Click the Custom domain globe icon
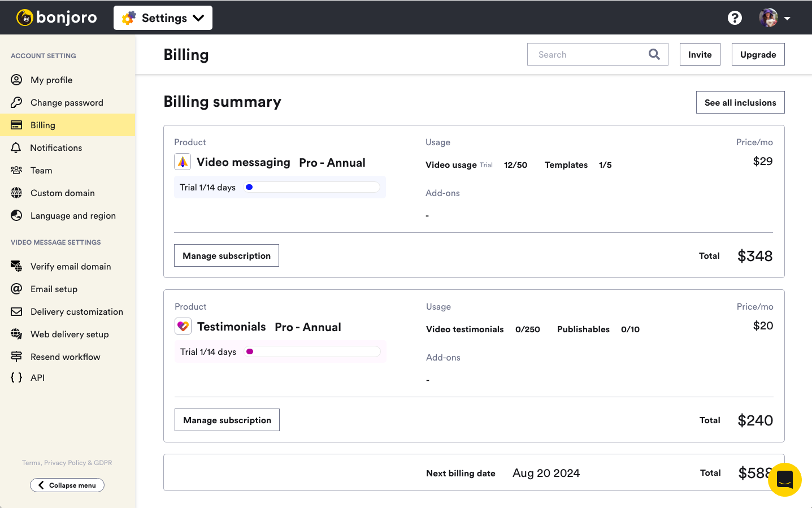Viewport: 812px width, 508px height. [x=16, y=193]
